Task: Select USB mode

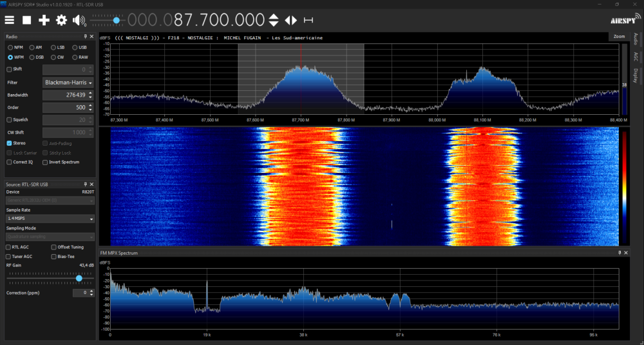Action: coord(80,48)
